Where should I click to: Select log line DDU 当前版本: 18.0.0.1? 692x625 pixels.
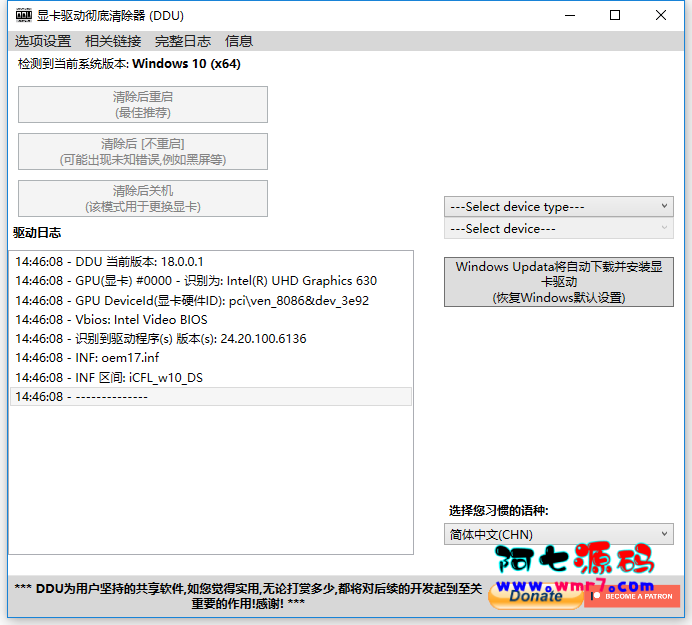pos(211,262)
